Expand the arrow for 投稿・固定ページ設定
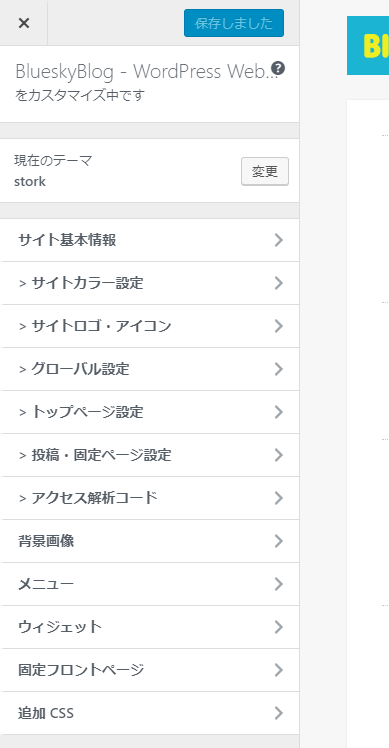 pos(279,455)
